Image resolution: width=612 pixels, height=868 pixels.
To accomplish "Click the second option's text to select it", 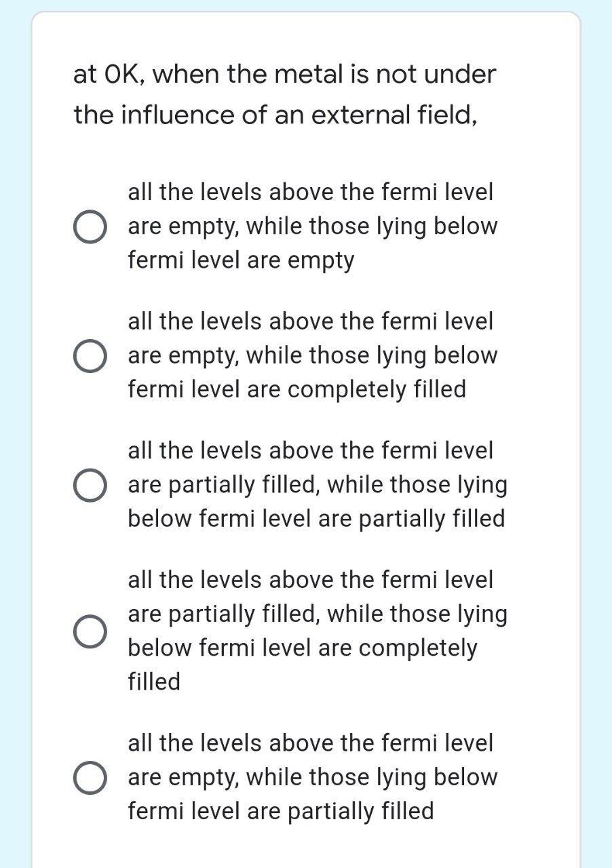I will pos(312,355).
